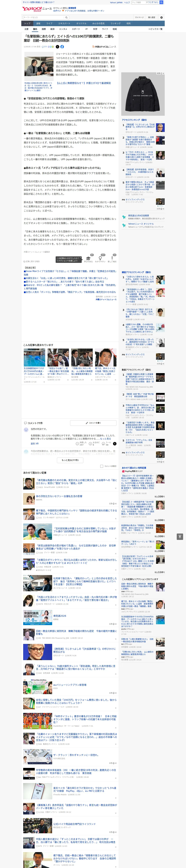Click the 衆院選は2月8日投開票 star icon item
The height and width of the screenshot is (868, 186).
click(143, 217)
